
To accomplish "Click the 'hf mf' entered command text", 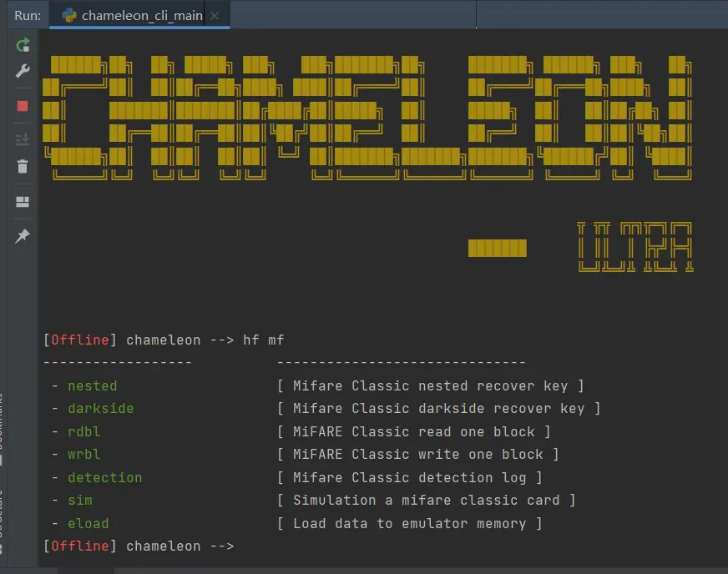I will 263,340.
